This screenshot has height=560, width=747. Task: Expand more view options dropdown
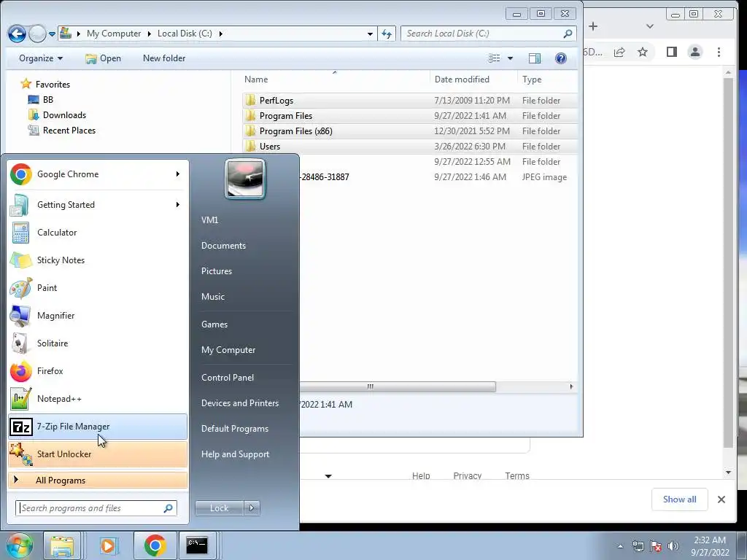tap(510, 58)
